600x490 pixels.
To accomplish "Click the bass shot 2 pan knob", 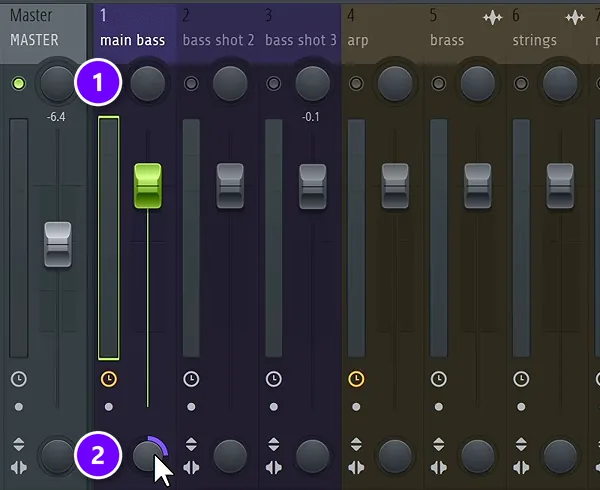I will 230,83.
